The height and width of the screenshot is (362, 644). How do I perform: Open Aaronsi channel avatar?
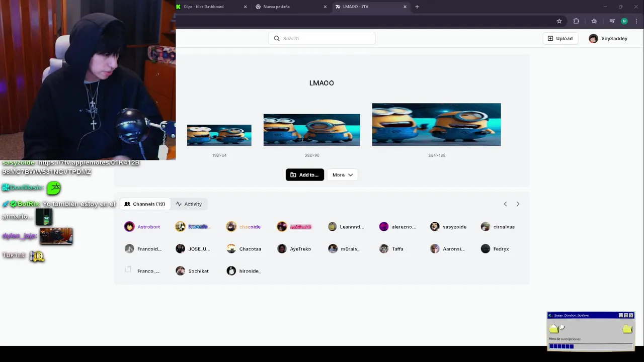435,249
